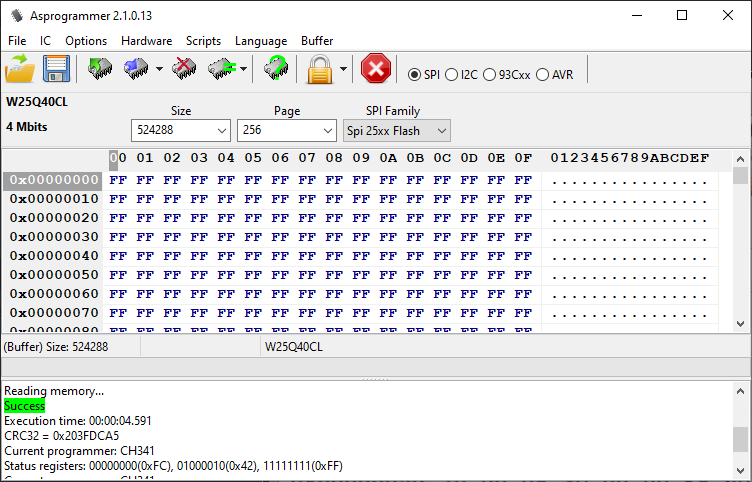Open the Scripts menu
The height and width of the screenshot is (482, 752).
[203, 41]
